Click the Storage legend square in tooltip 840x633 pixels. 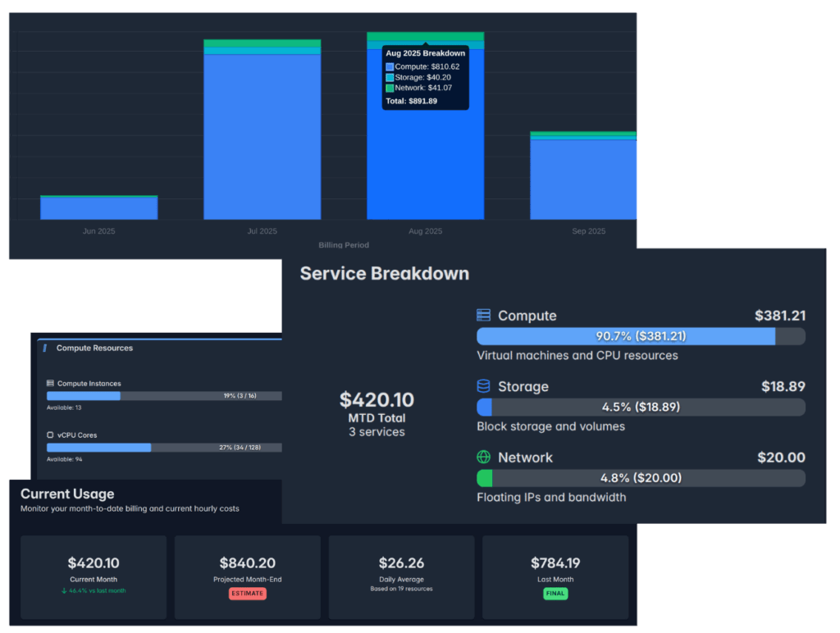(390, 78)
